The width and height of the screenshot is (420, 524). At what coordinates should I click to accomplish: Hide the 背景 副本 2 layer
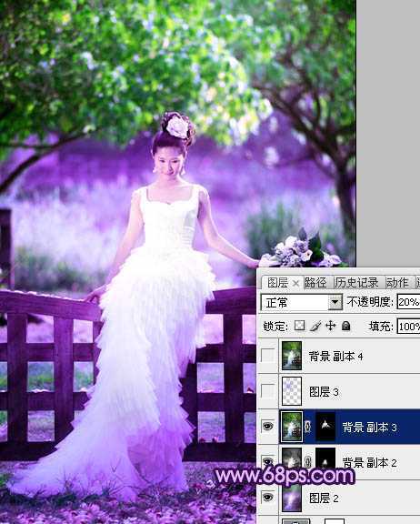click(x=267, y=461)
